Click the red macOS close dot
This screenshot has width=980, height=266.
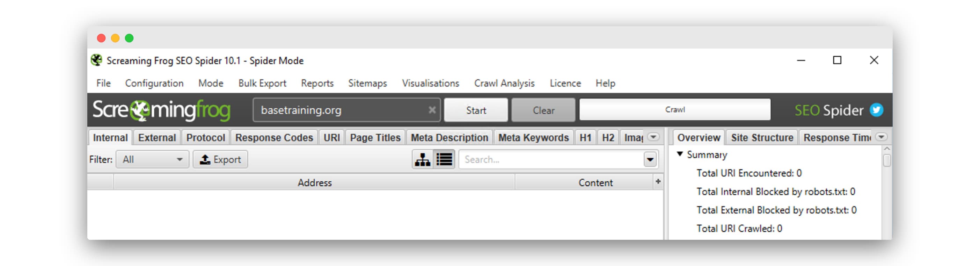[101, 38]
